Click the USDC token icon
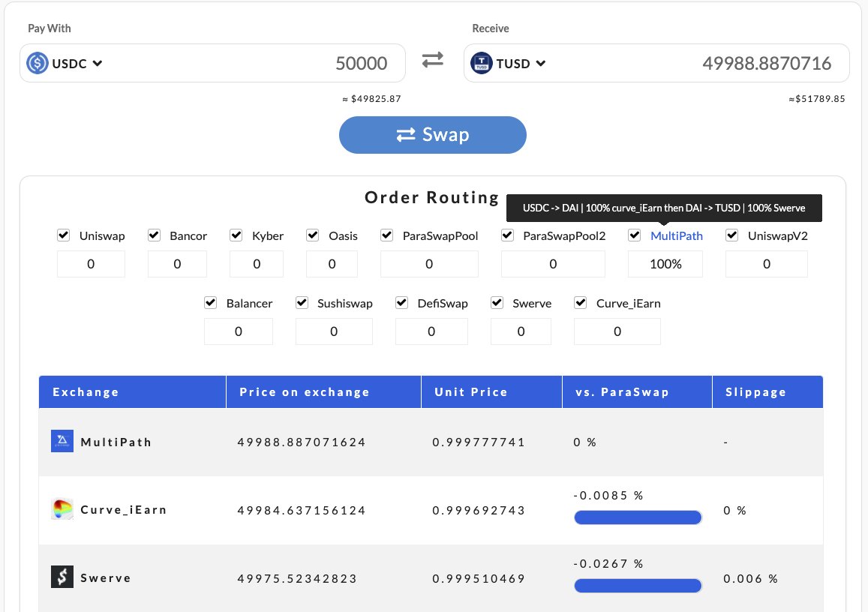Image resolution: width=868 pixels, height=612 pixels. pos(40,63)
